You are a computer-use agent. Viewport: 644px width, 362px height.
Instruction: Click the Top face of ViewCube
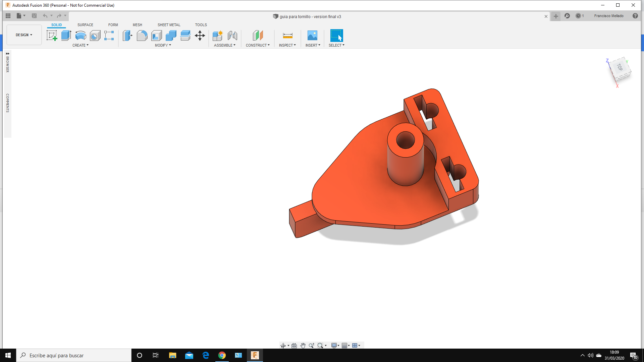coord(620,68)
